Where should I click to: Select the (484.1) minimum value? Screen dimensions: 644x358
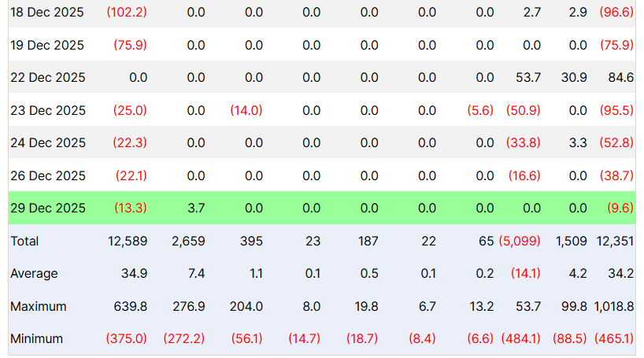pos(519,338)
